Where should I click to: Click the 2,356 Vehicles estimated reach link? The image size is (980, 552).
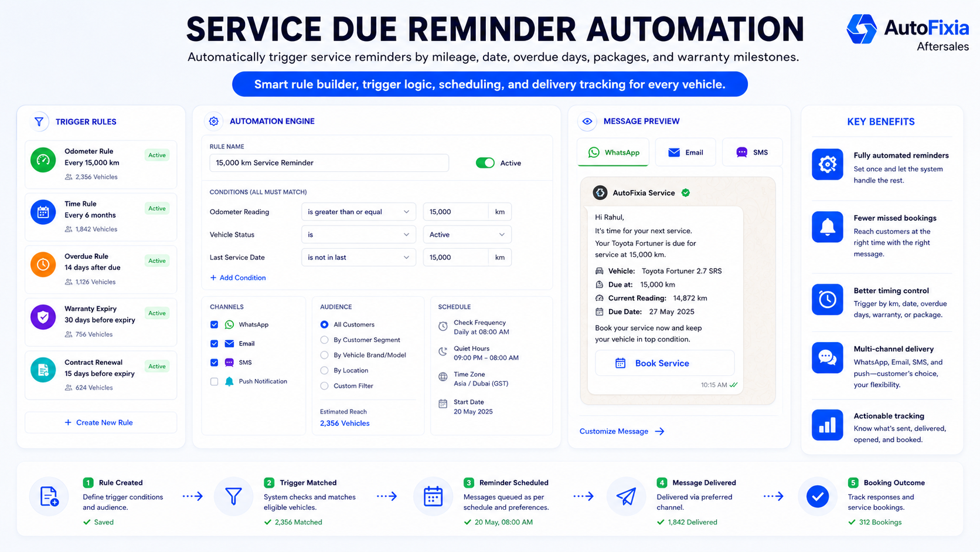(345, 423)
